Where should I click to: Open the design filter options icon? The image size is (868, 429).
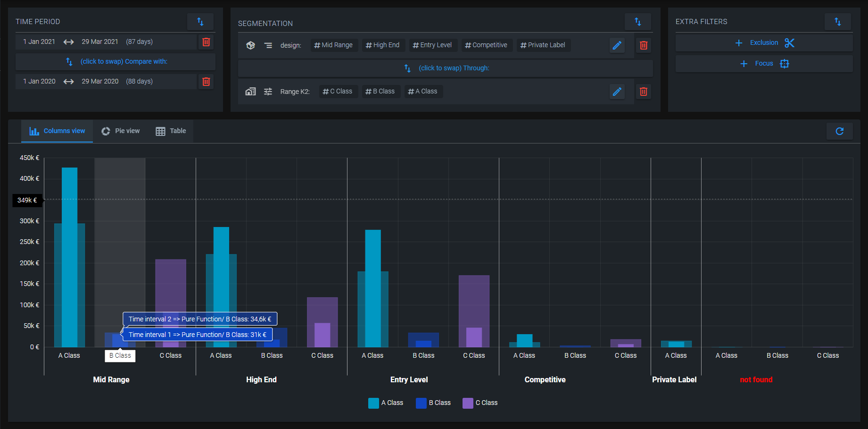(268, 45)
